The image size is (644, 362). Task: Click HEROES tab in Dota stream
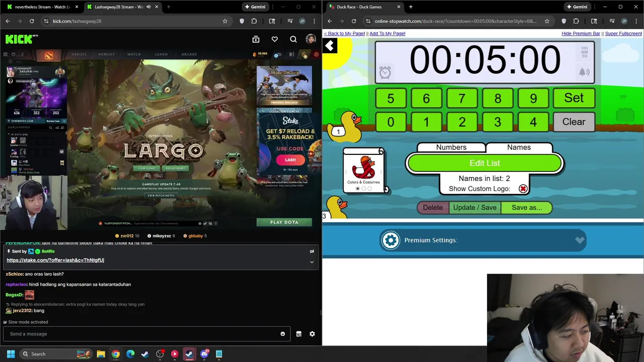tap(79, 54)
